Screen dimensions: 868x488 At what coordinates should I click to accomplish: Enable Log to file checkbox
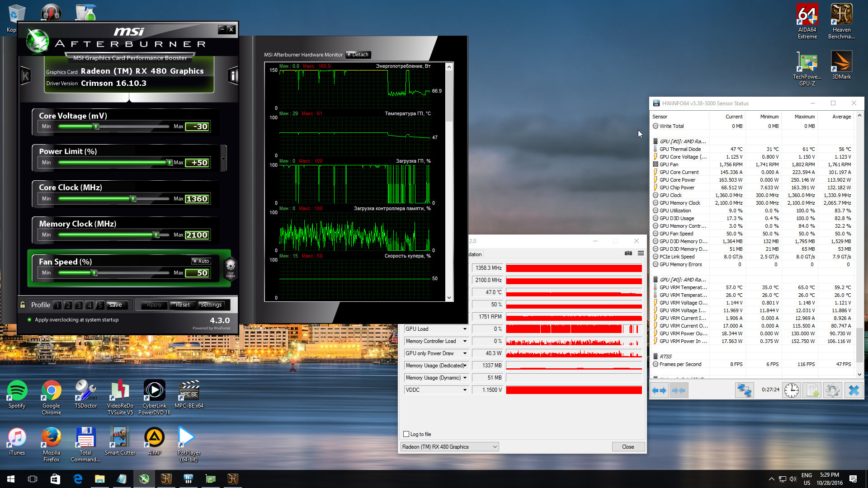coord(406,434)
